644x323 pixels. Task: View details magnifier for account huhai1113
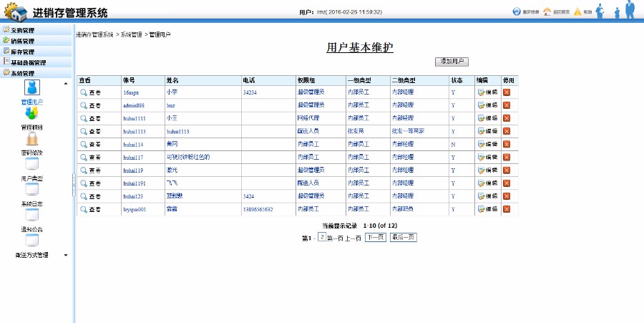[x=84, y=132]
